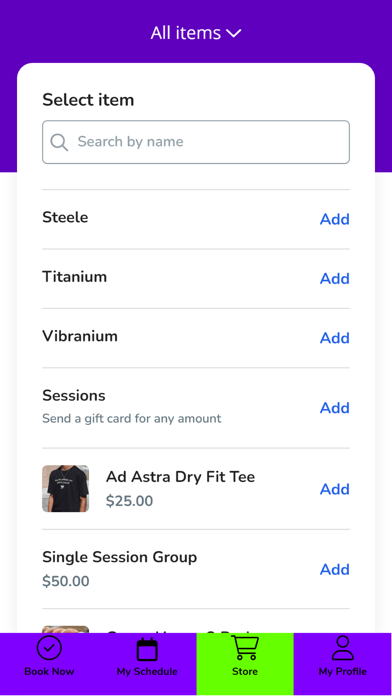
Task: Click the Book Now checkmark icon
Action: tap(49, 649)
